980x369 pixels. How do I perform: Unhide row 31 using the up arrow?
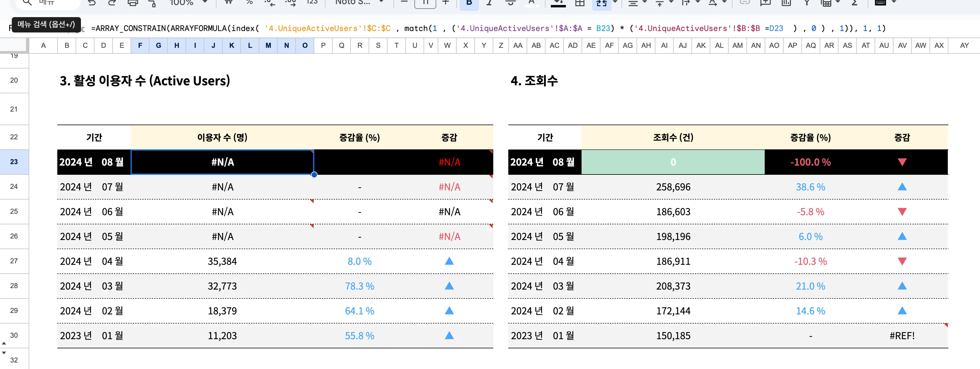point(4,344)
